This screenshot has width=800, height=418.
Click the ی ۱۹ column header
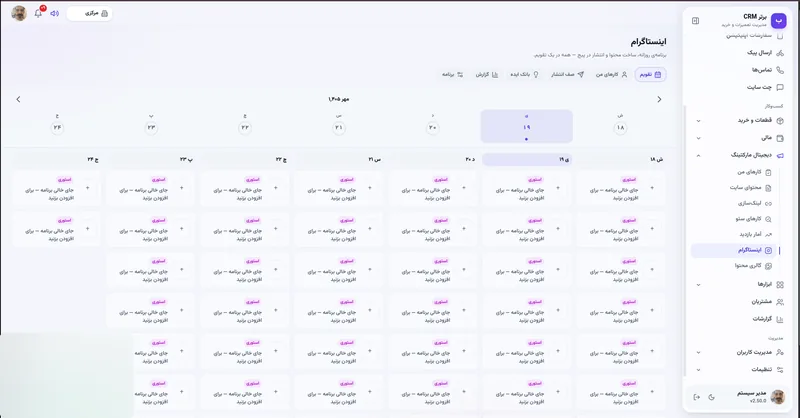point(527,160)
